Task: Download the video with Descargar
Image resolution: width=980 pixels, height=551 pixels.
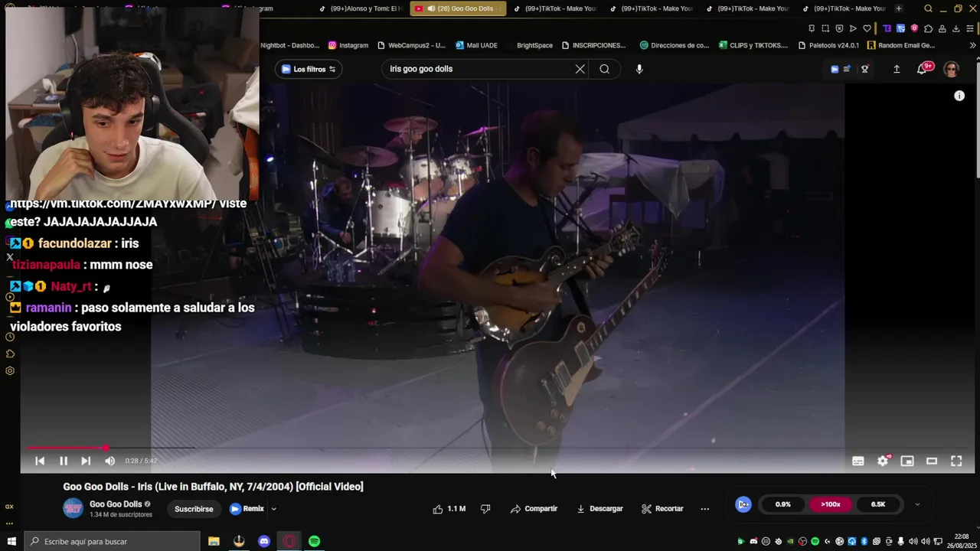Action: tap(599, 509)
